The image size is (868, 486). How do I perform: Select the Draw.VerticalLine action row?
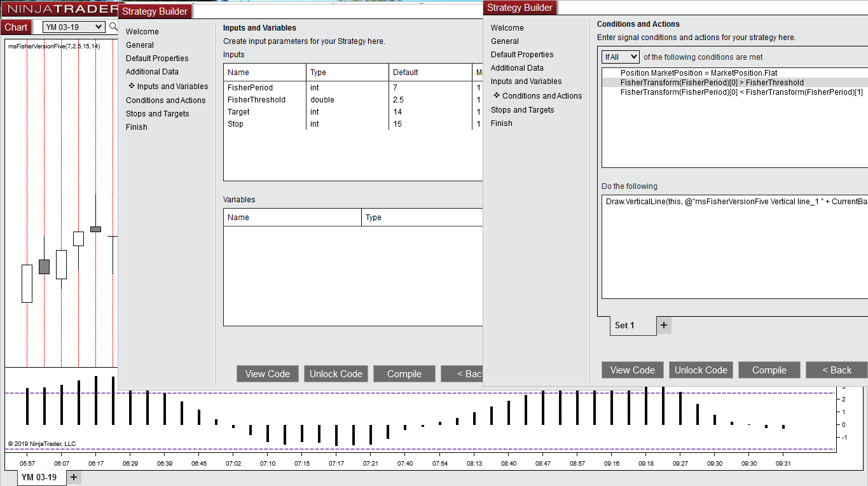736,202
